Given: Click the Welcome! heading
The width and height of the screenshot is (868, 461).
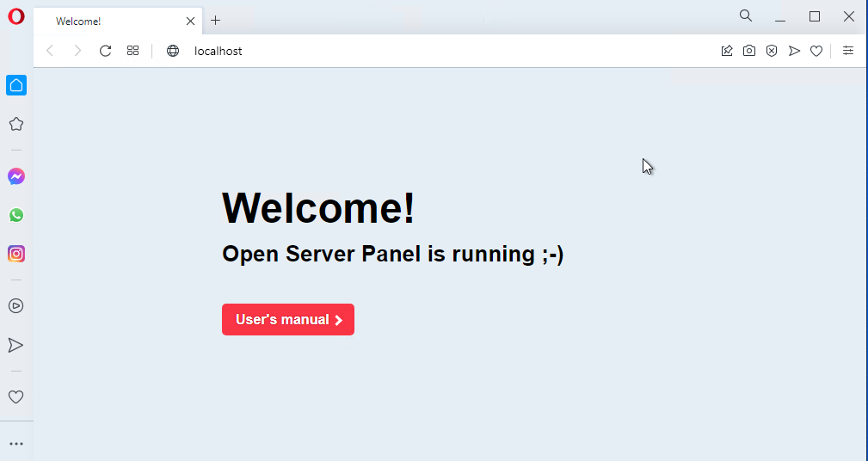Looking at the screenshot, I should 318,208.
